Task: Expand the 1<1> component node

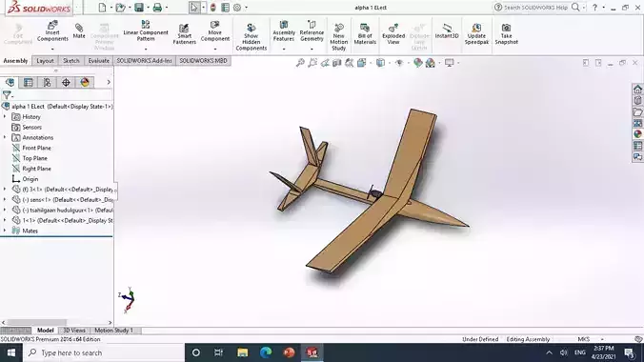Action: coord(5,220)
